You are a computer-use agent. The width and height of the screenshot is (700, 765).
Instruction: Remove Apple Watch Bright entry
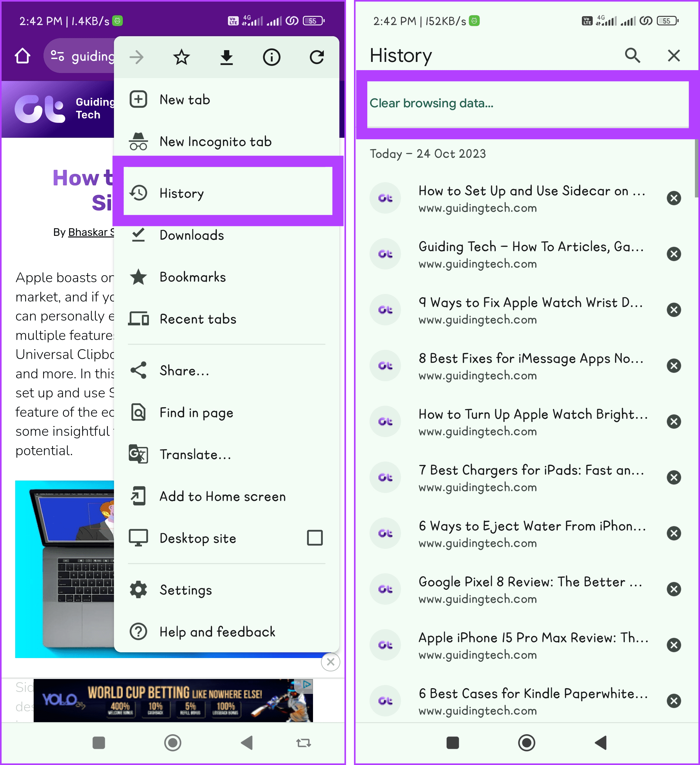pyautogui.click(x=674, y=421)
